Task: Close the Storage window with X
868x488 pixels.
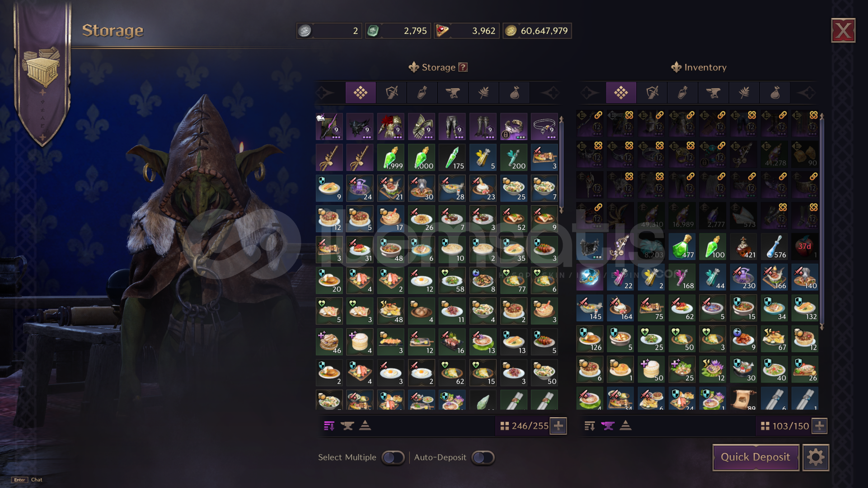Action: 843,31
